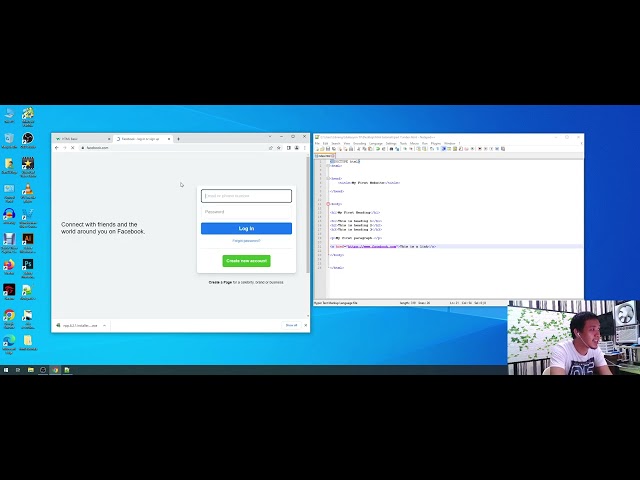Screen dimensions: 640x480
Task: Share this page from the Chrome address bar
Action: (271, 148)
